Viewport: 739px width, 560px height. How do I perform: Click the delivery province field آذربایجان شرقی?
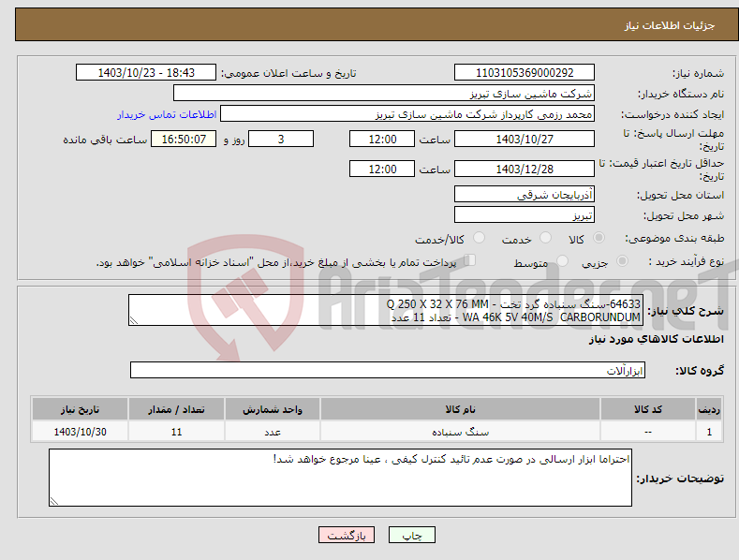coord(525,194)
